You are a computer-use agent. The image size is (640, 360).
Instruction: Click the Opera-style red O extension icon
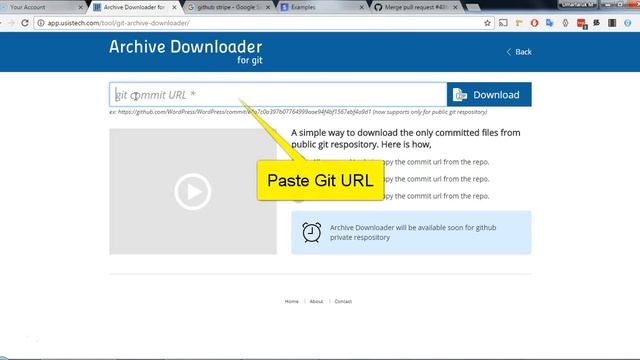coord(534,23)
